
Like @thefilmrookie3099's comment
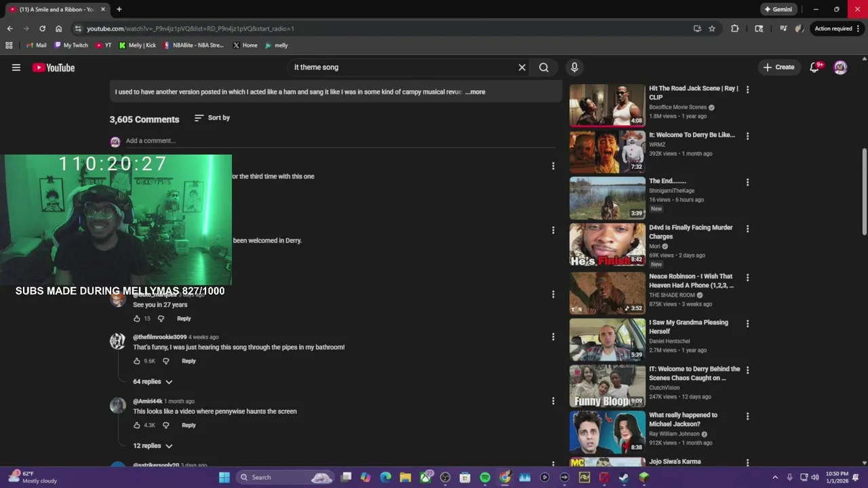137,361
